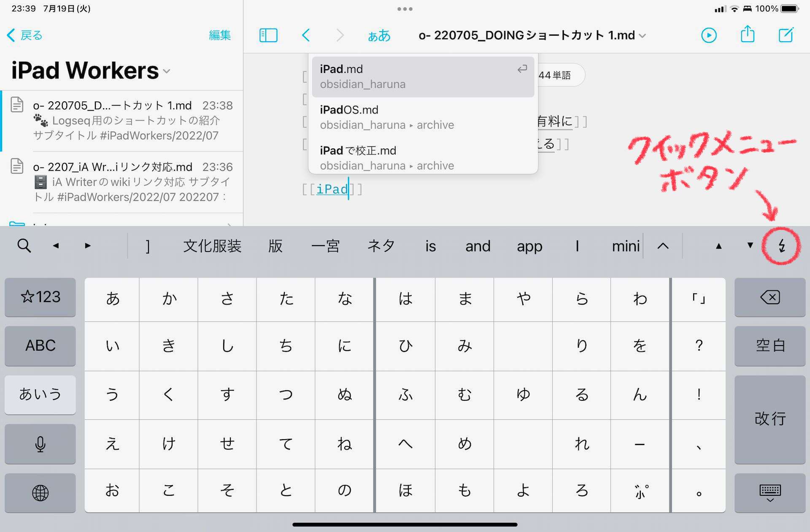Open the o- 220705 DOING shortcut file
Screen dimensions: 810x532
[122, 121]
